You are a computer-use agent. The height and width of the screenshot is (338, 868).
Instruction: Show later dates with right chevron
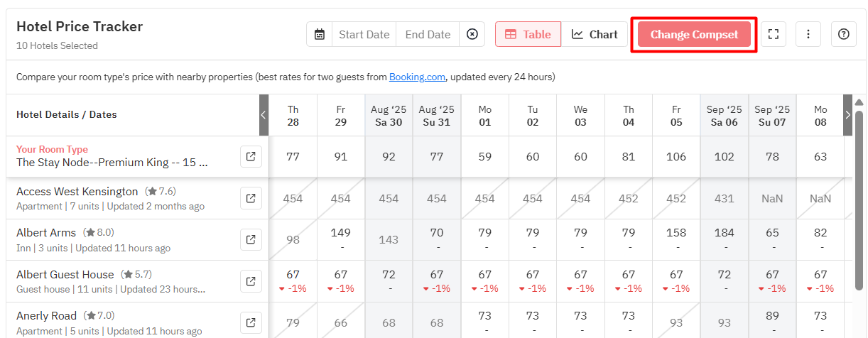[x=847, y=114]
